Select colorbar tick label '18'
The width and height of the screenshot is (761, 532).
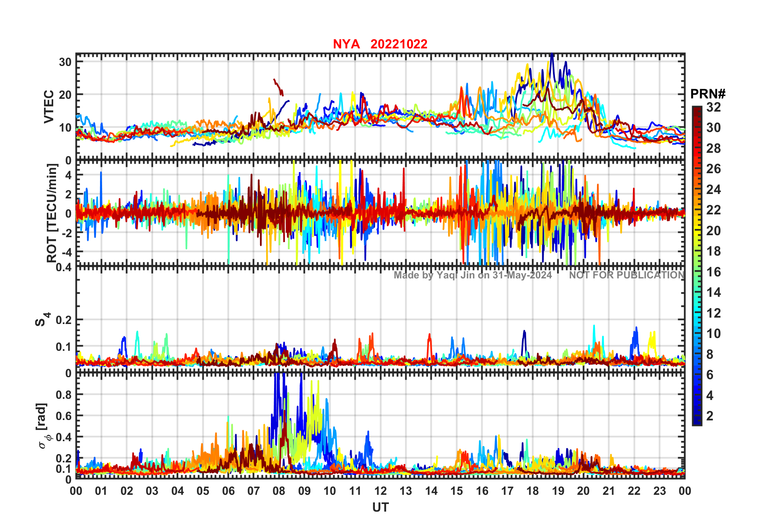click(x=713, y=251)
